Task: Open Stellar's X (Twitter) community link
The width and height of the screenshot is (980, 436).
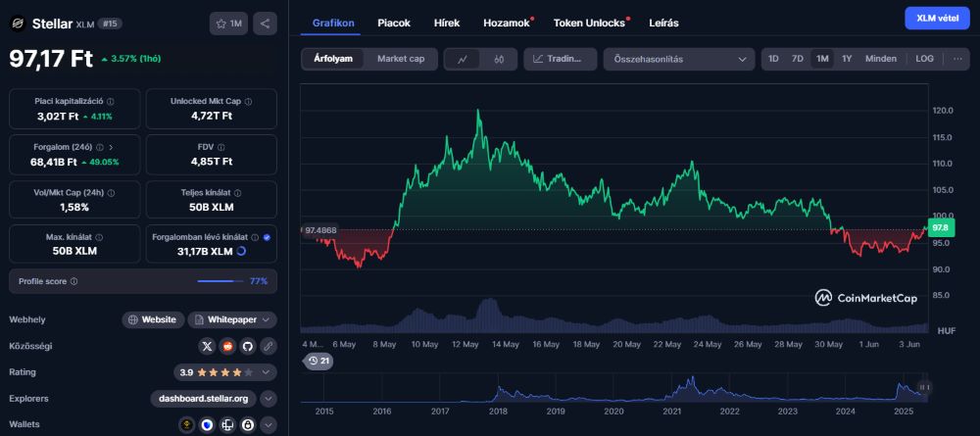Action: click(x=207, y=346)
